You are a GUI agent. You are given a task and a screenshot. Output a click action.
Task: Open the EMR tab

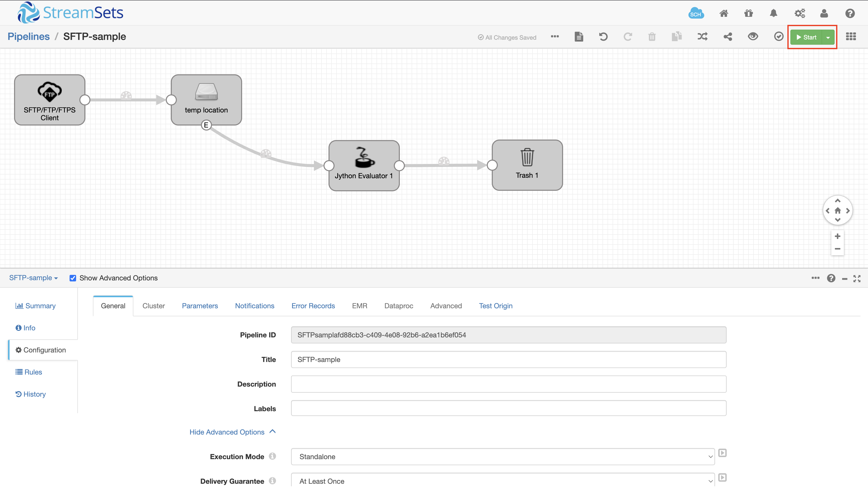point(360,306)
